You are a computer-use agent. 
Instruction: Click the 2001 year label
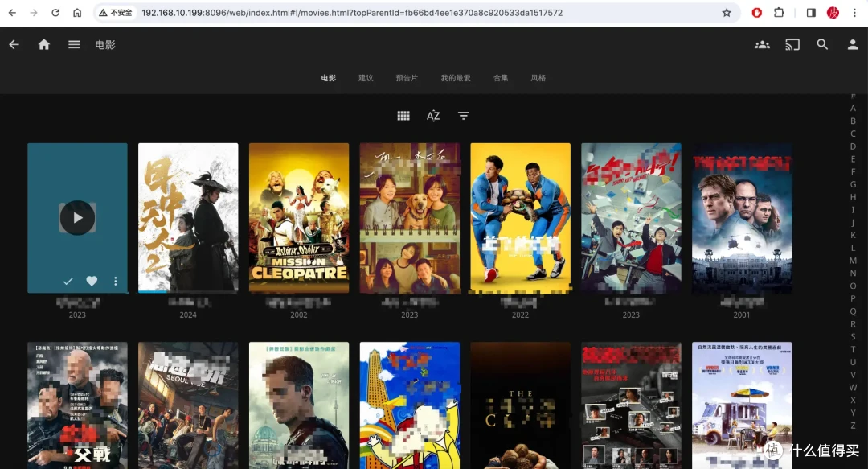[x=742, y=315]
